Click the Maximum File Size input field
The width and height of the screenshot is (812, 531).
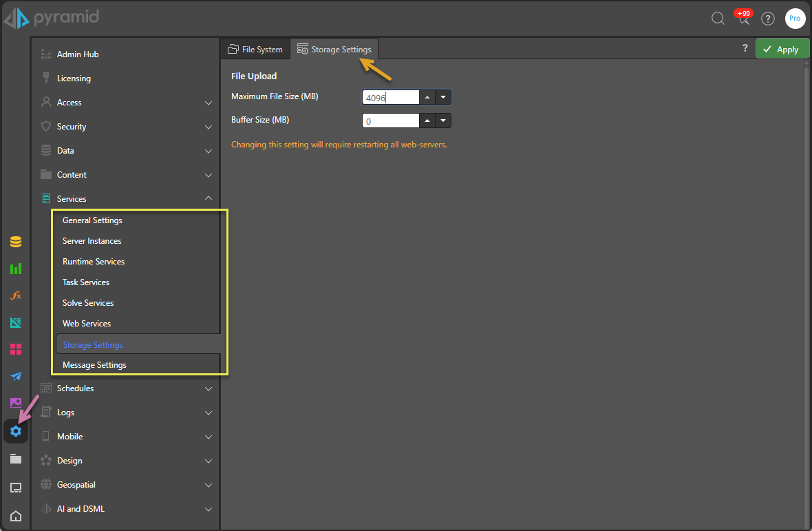pos(390,98)
